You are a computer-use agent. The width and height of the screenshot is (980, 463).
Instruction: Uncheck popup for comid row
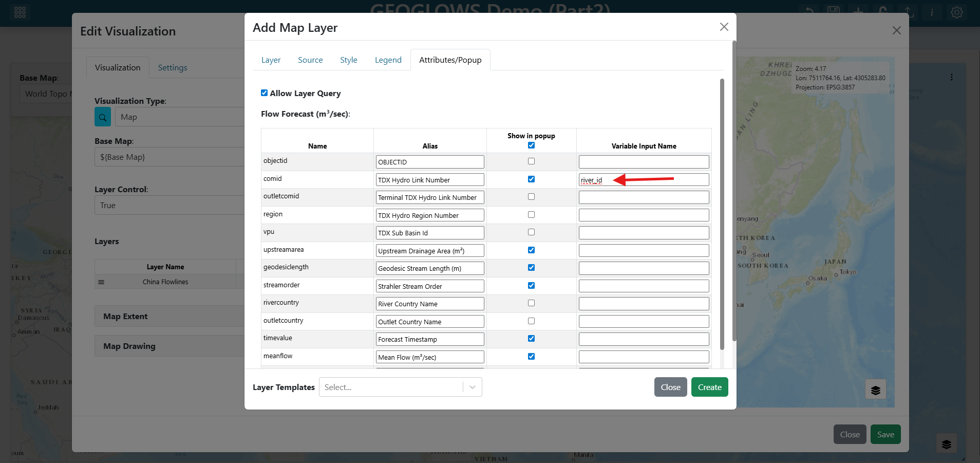[x=531, y=179]
